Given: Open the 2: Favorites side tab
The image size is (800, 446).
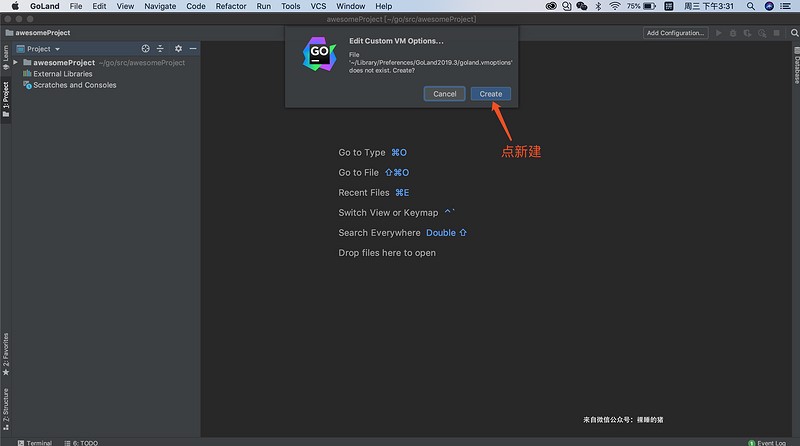Looking at the screenshot, I should [x=6, y=354].
